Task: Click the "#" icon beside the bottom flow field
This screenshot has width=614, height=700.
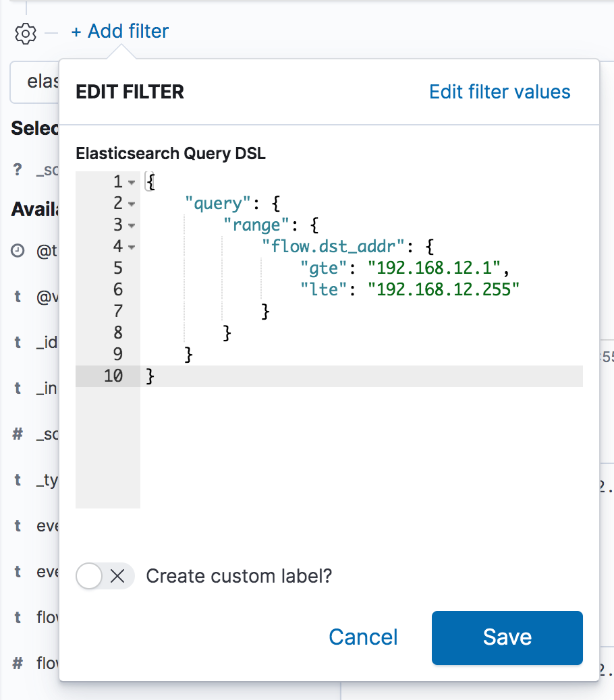Action: point(17,662)
